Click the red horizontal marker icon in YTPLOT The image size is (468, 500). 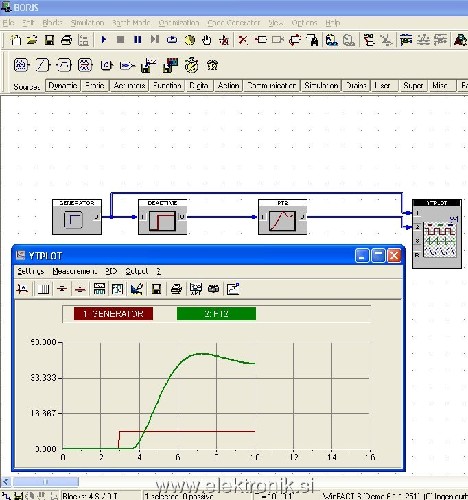[80, 289]
